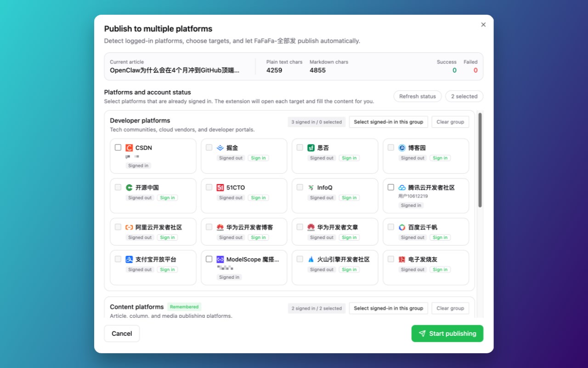Viewport: 588px width, 368px height.
Task: Close the publish dialog with X
Action: tap(483, 25)
